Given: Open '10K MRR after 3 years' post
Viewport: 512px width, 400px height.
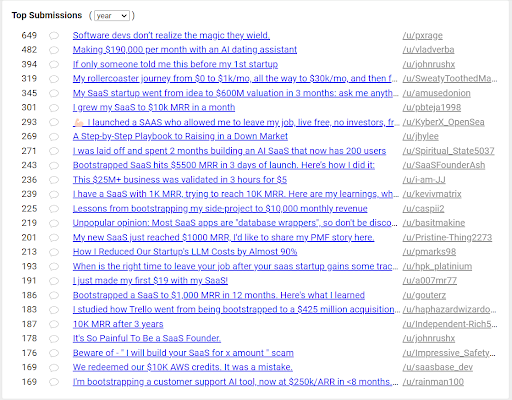Looking at the screenshot, I should point(118,324).
